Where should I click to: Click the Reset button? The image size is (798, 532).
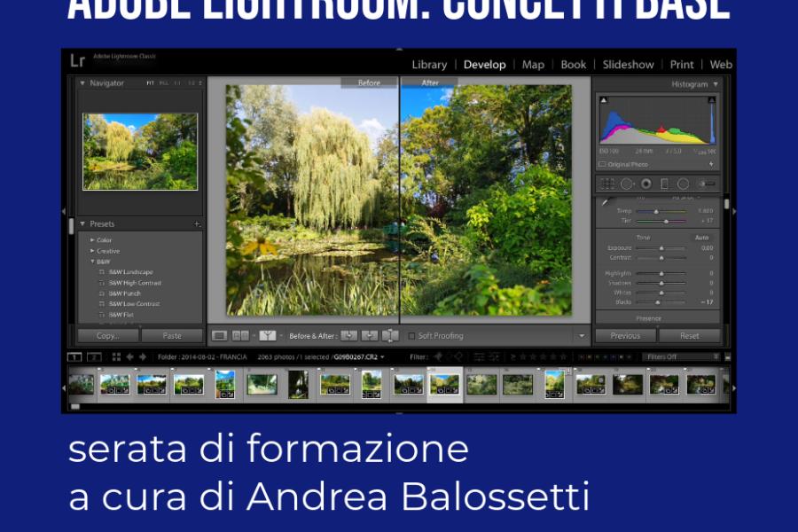point(689,336)
